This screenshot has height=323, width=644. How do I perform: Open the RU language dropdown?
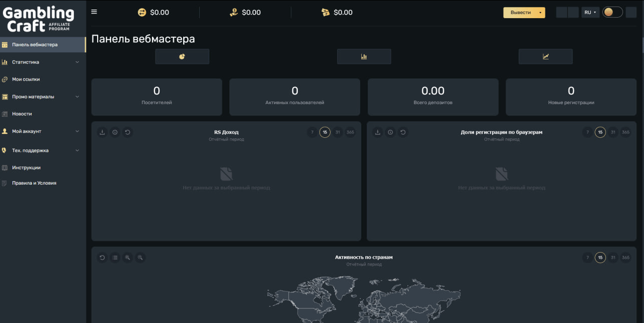click(x=590, y=13)
